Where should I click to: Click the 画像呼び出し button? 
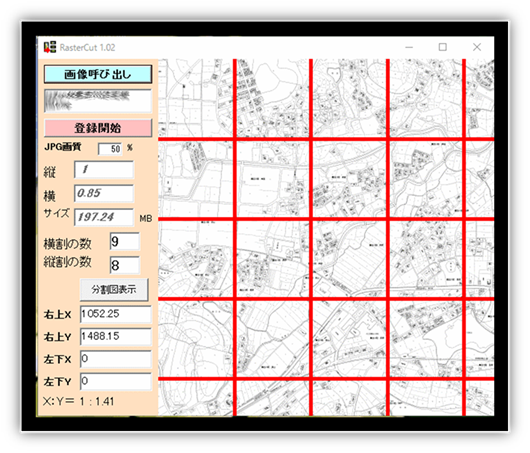click(x=98, y=74)
